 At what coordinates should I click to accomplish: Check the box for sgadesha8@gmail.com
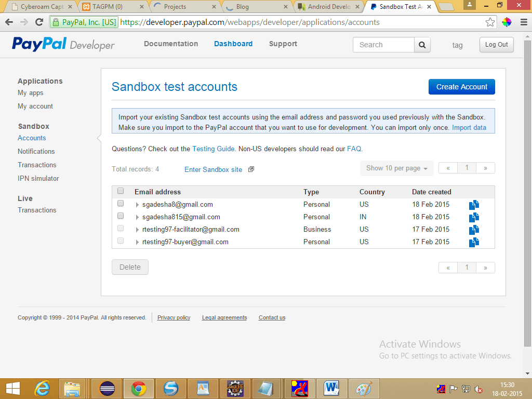[121, 203]
